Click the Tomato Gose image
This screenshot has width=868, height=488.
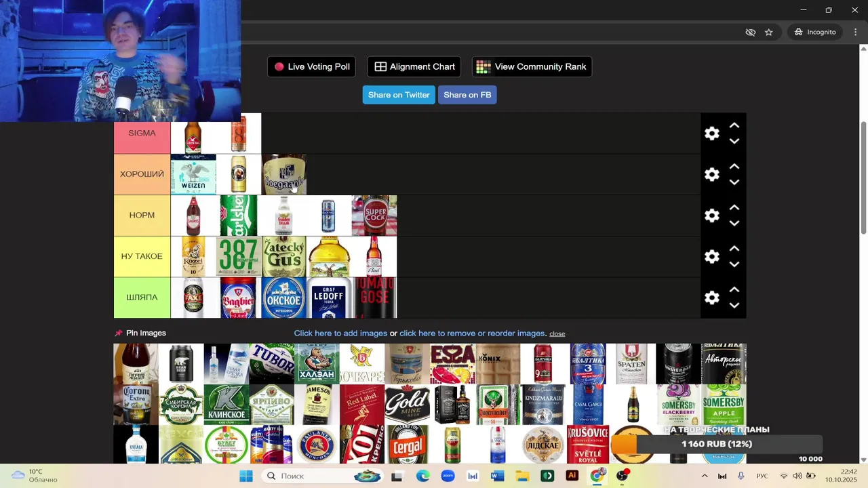pos(374,298)
